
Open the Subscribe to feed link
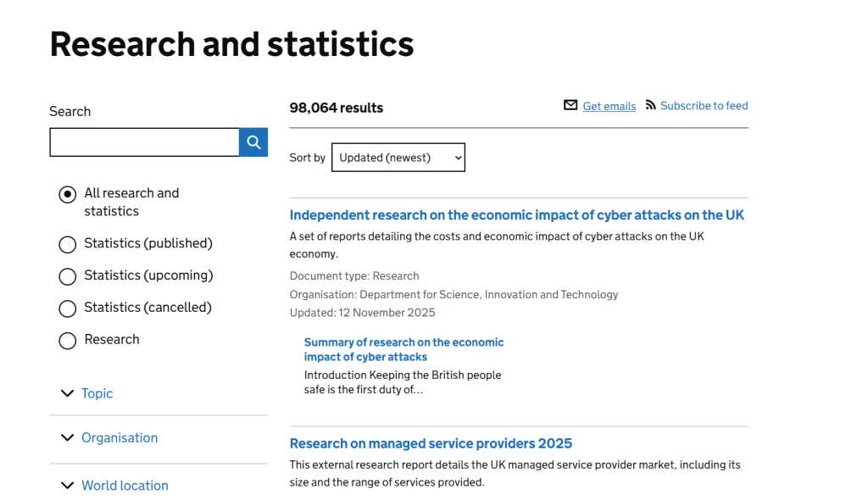coord(704,105)
